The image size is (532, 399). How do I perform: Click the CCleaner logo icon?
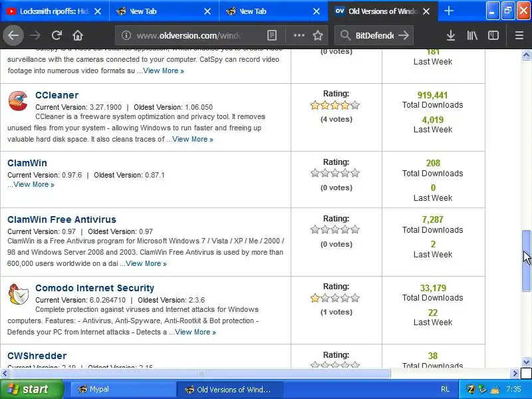coord(18,101)
